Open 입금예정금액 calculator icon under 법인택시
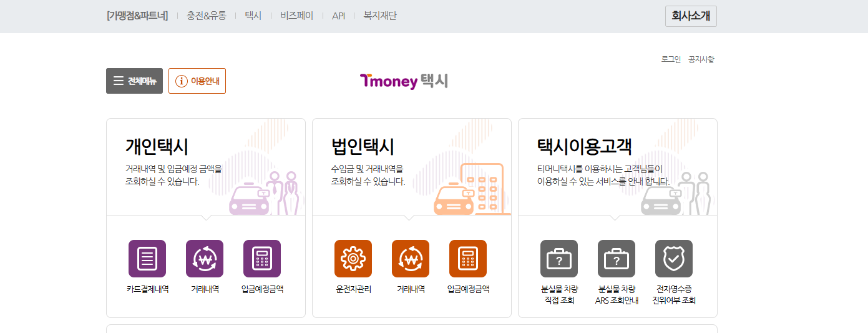Screen dimensions: 868x333 (468, 259)
